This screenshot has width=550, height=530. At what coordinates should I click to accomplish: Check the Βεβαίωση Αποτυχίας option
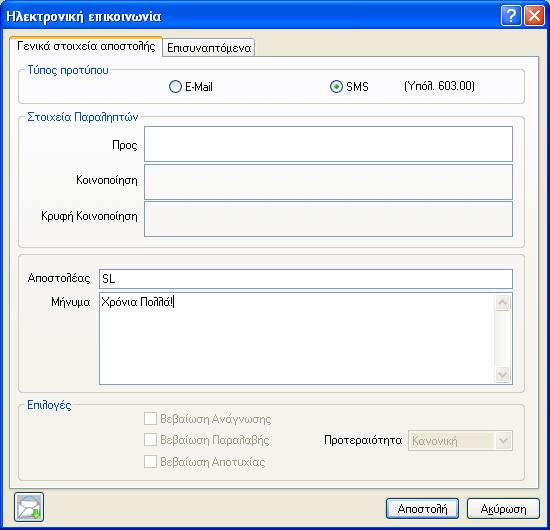click(150, 462)
